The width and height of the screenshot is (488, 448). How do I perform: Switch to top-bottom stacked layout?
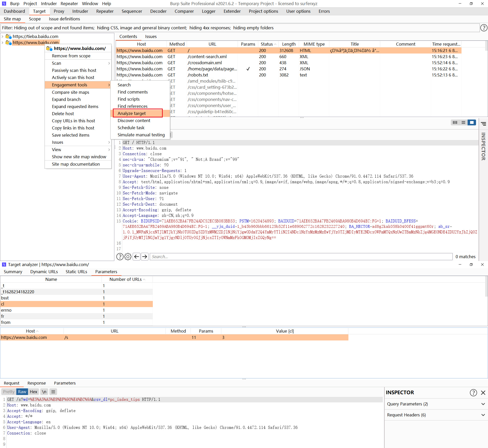click(x=463, y=123)
